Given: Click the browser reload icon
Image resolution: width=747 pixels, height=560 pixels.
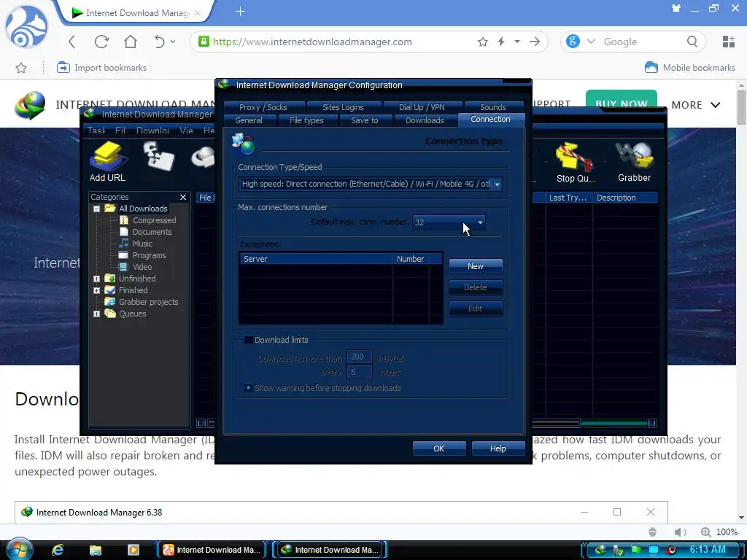Looking at the screenshot, I should click(x=101, y=42).
